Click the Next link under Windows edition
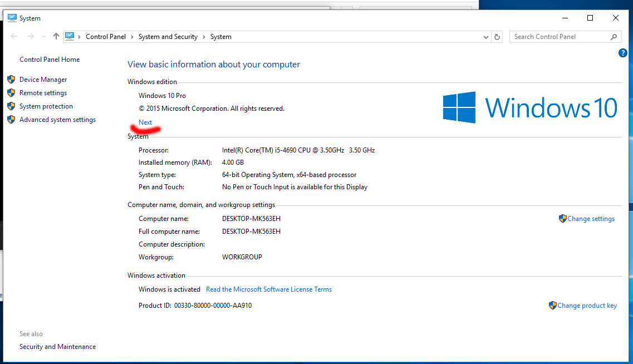 (145, 122)
